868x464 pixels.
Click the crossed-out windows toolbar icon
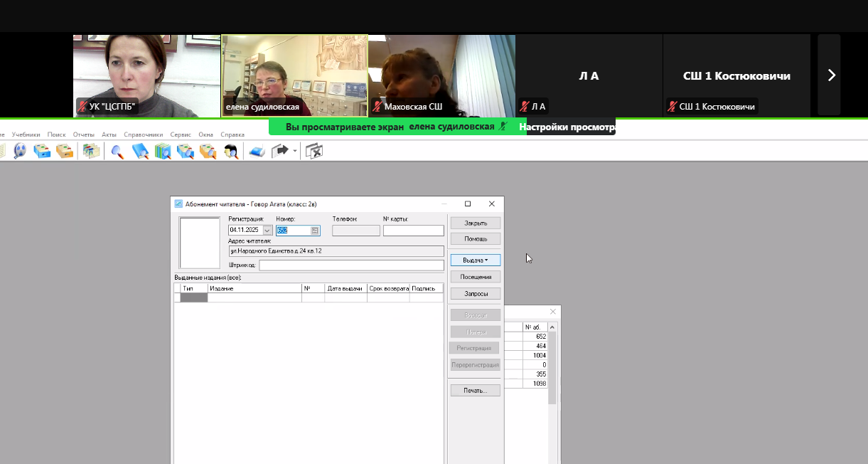pos(314,151)
